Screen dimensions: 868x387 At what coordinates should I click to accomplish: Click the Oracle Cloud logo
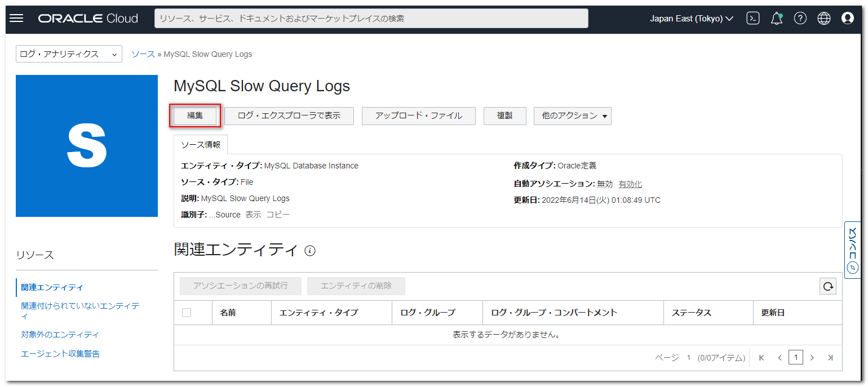pyautogui.click(x=88, y=19)
